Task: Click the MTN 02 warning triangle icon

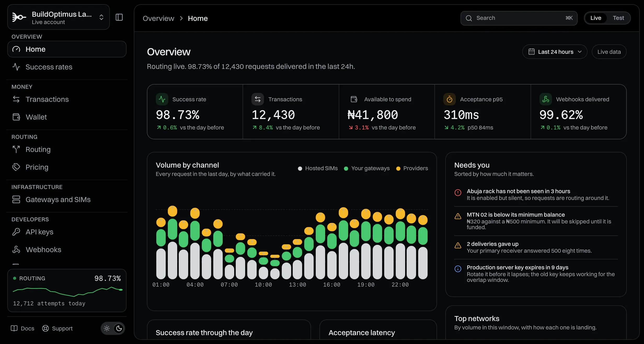Action: point(458,216)
